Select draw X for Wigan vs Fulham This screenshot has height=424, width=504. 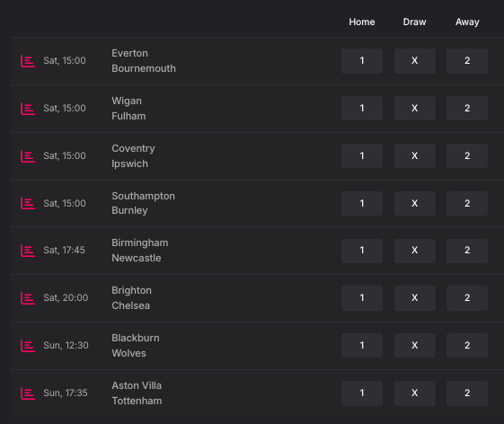(415, 109)
